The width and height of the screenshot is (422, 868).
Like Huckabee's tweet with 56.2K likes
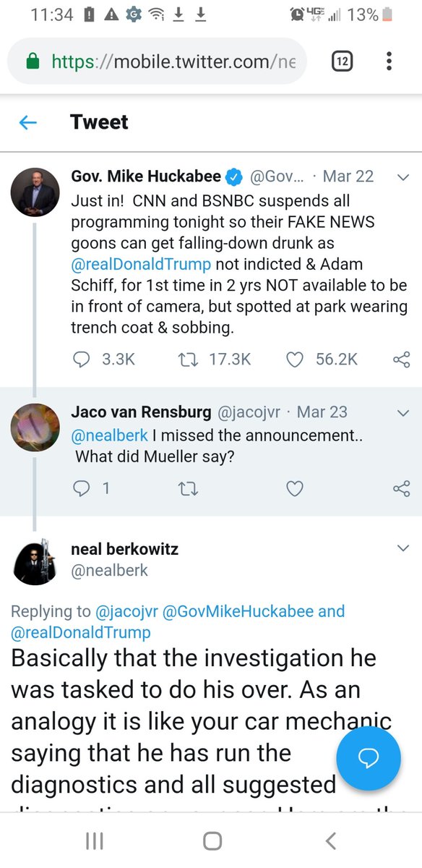(295, 359)
